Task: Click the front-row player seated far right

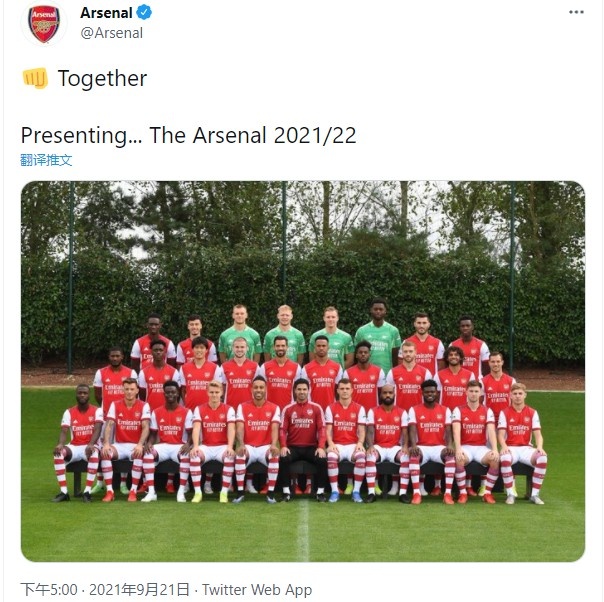Action: point(520,432)
